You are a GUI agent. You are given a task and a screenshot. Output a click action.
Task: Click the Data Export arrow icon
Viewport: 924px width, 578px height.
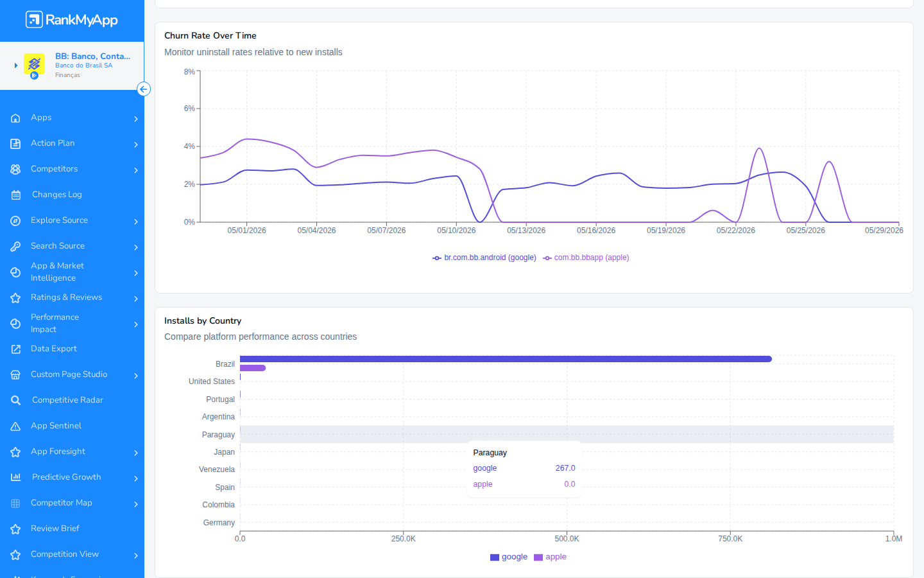(x=15, y=349)
